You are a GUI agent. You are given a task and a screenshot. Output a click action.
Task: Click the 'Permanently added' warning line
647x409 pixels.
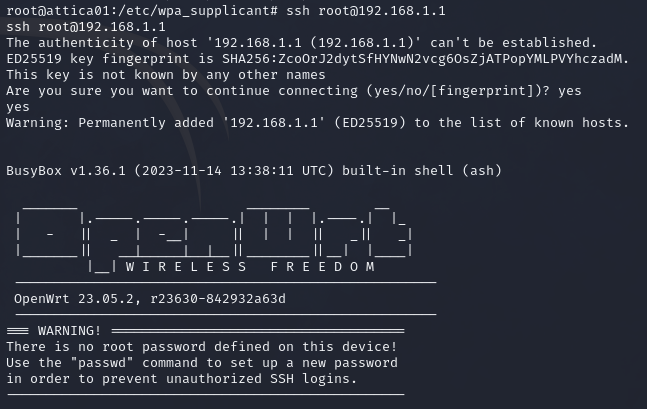(x=317, y=123)
